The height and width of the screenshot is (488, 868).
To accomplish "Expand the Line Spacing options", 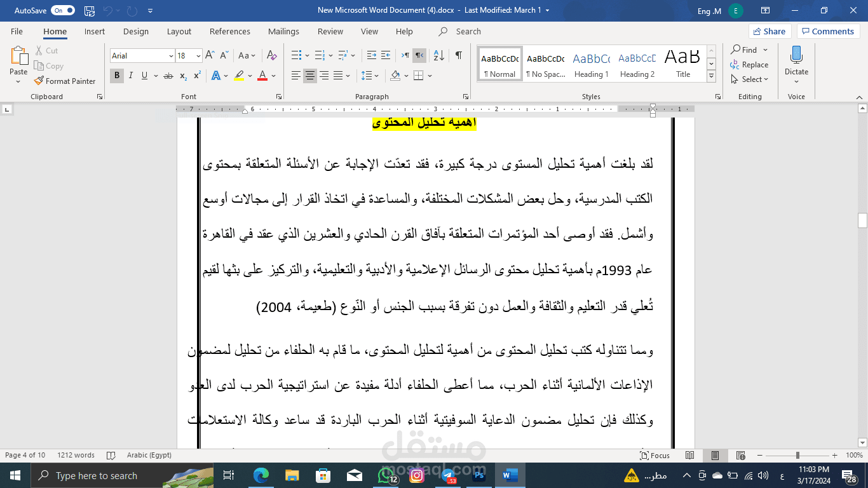I will (370, 76).
